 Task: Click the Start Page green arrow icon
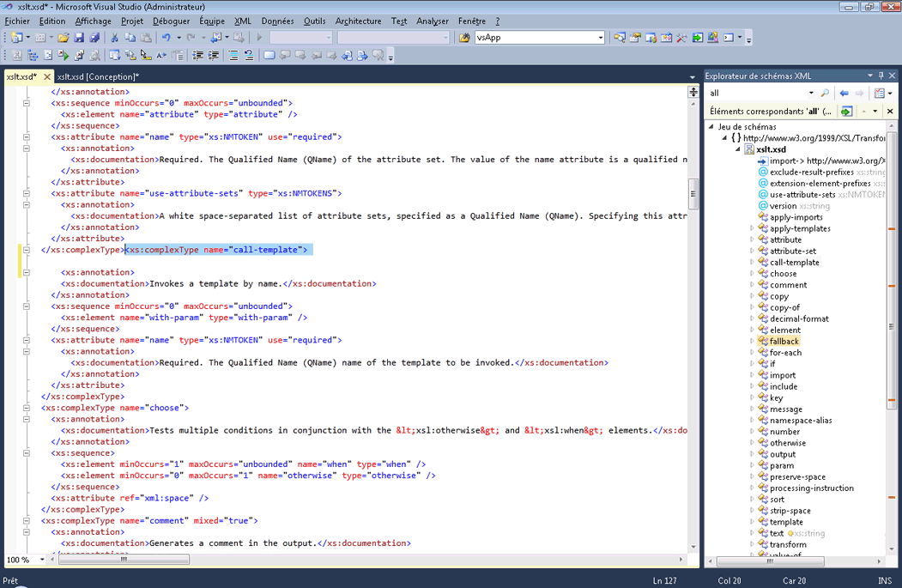(697, 38)
